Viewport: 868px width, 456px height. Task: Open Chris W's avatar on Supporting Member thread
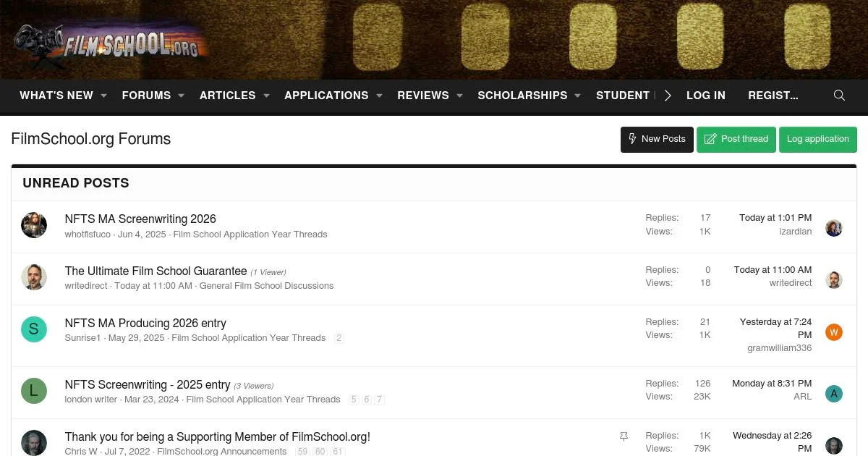pyautogui.click(x=34, y=443)
